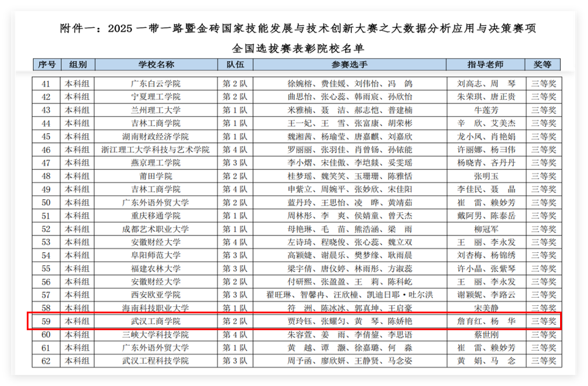Click the 成都艺术职业大学 cell
Viewport: 588px width, 386px height.
click(x=156, y=228)
